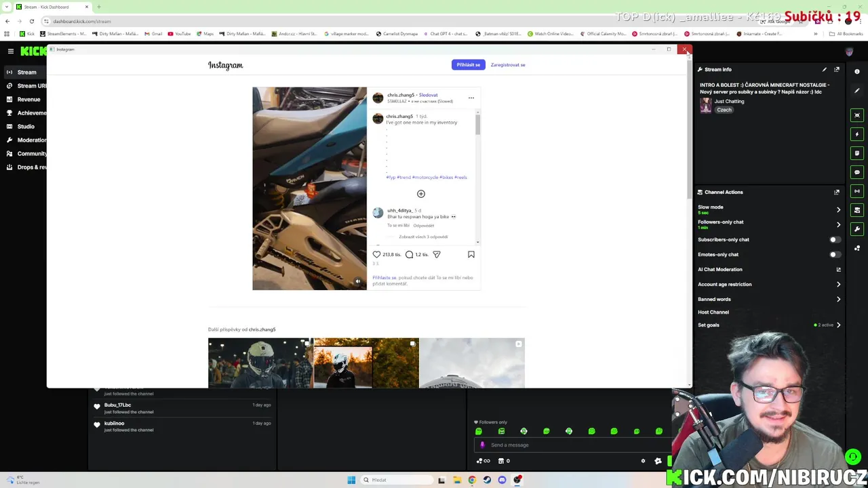Toggle Emotes-only chat switch
The height and width of the screenshot is (488, 868).
835,254
